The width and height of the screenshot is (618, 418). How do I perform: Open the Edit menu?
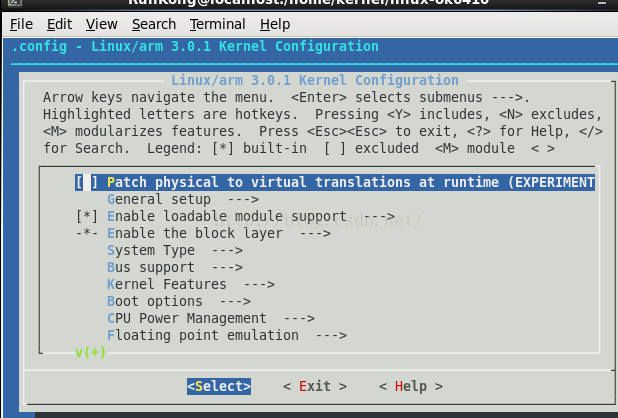pos(60,24)
